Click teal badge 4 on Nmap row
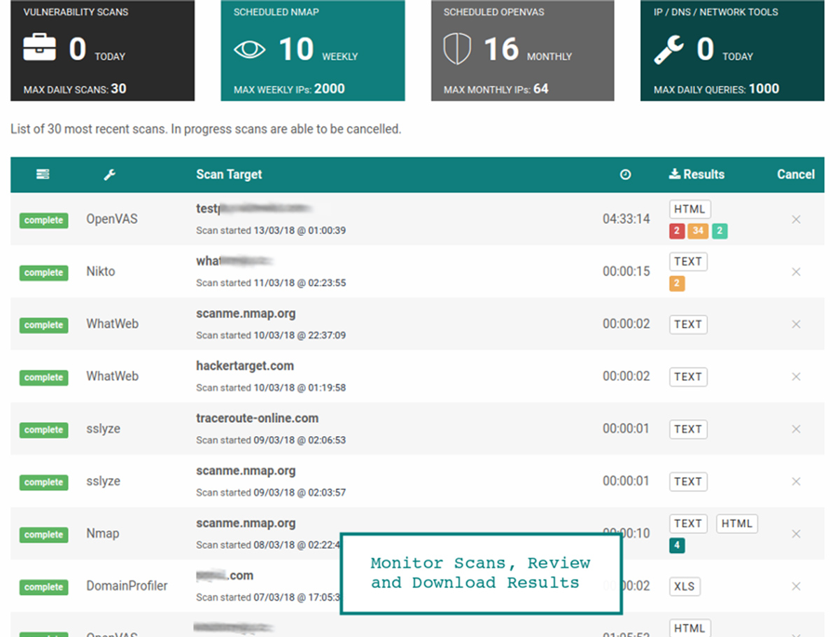 pyautogui.click(x=677, y=545)
